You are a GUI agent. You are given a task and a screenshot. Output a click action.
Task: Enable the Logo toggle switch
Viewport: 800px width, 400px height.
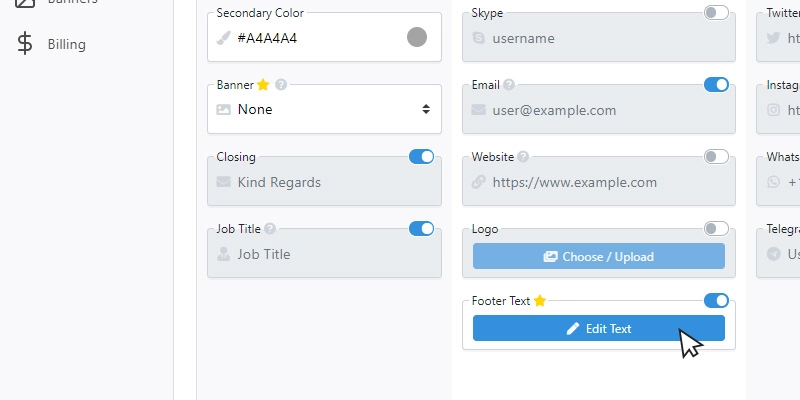click(x=716, y=229)
